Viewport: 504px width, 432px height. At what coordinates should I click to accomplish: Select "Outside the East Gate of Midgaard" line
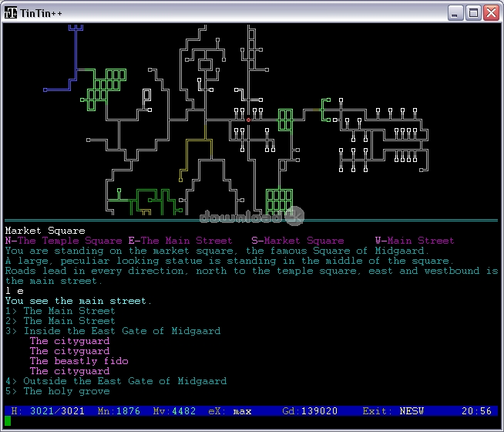tap(125, 381)
